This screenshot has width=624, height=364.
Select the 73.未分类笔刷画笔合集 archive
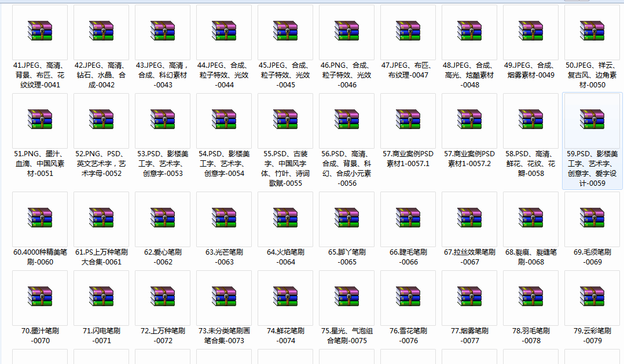[x=223, y=299]
